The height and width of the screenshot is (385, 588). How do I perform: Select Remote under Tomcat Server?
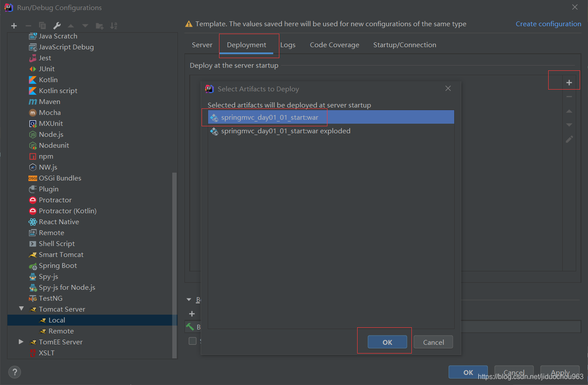click(56, 331)
